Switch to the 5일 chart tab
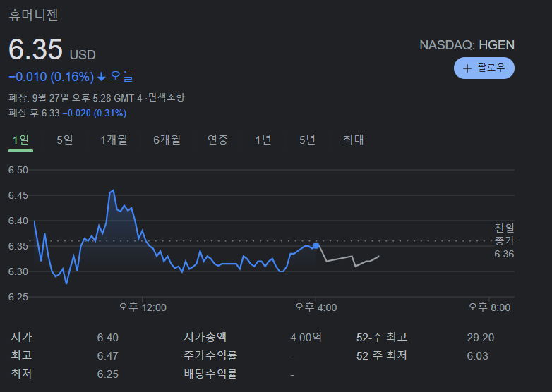552x392 pixels. (65, 140)
